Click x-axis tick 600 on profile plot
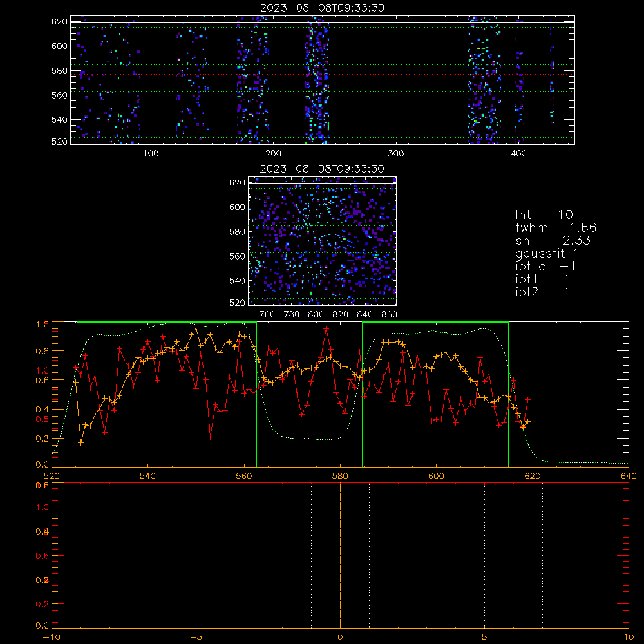644x644 pixels. coord(436,476)
